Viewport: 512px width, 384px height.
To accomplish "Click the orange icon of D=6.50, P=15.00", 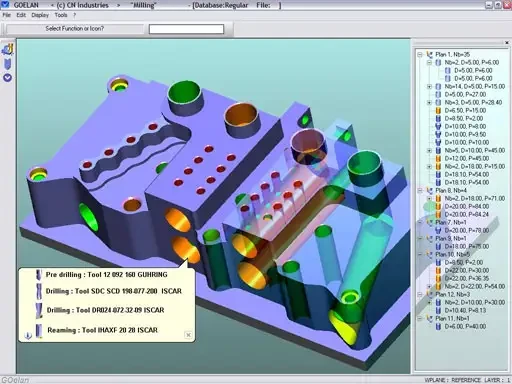I will (x=438, y=110).
